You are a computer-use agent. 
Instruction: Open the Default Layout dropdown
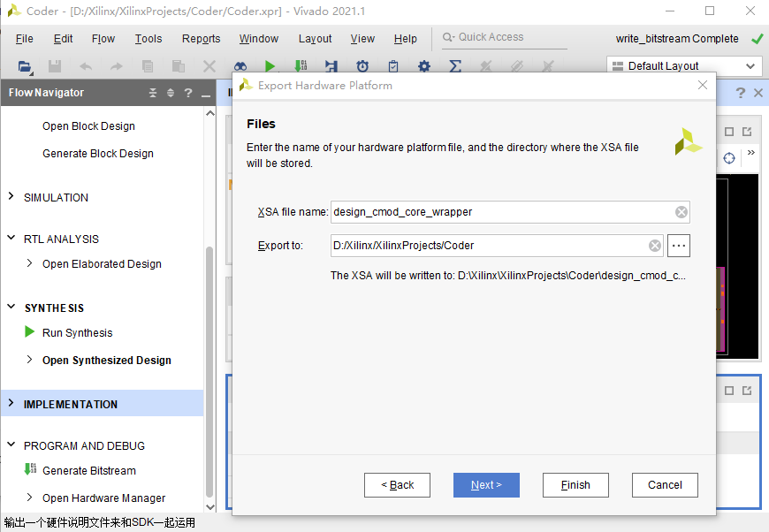point(684,66)
